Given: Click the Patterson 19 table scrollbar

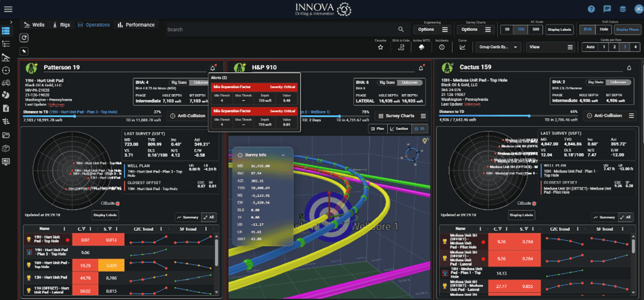Looking at the screenshot, I should click(x=215, y=254).
